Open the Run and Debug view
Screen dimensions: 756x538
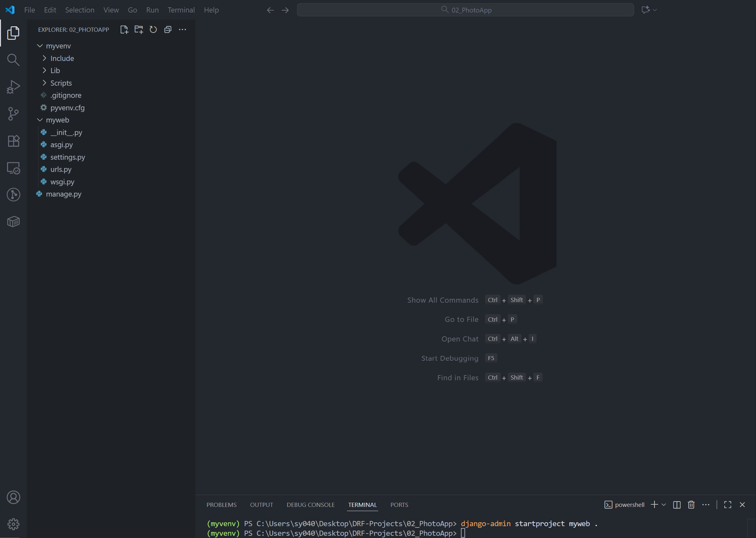[x=13, y=87]
